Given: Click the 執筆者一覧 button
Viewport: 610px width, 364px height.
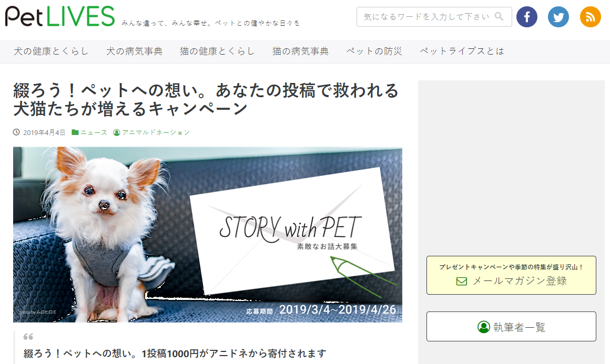Looking at the screenshot, I should [511, 326].
